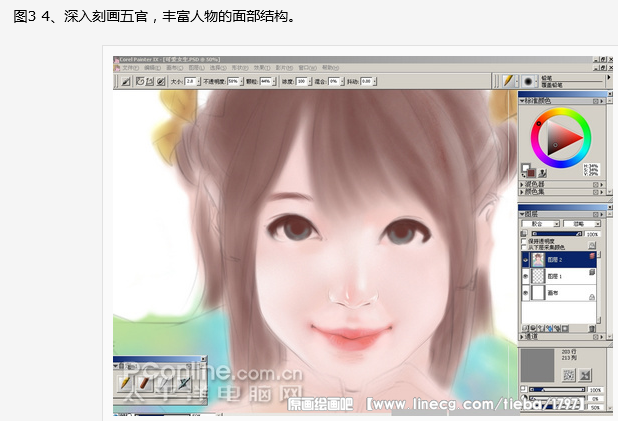The width and height of the screenshot is (618, 421).
Task: Click the 浓度 value field showing 100
Action: coord(302,82)
